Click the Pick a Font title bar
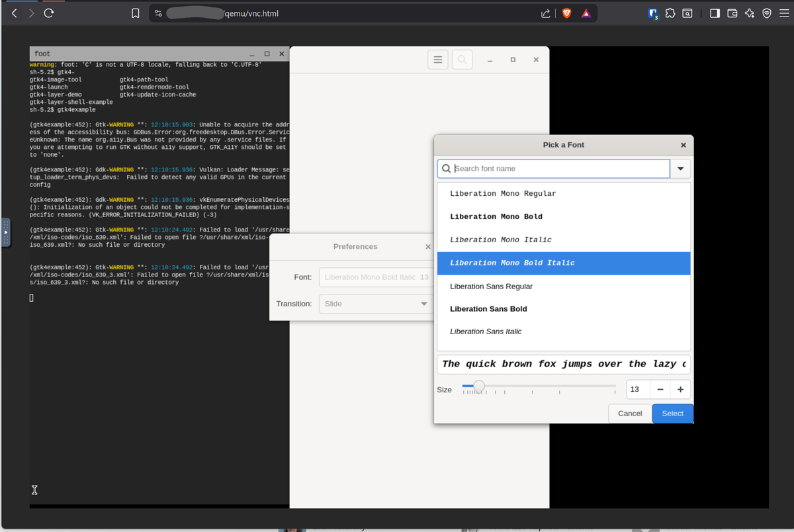 (563, 145)
